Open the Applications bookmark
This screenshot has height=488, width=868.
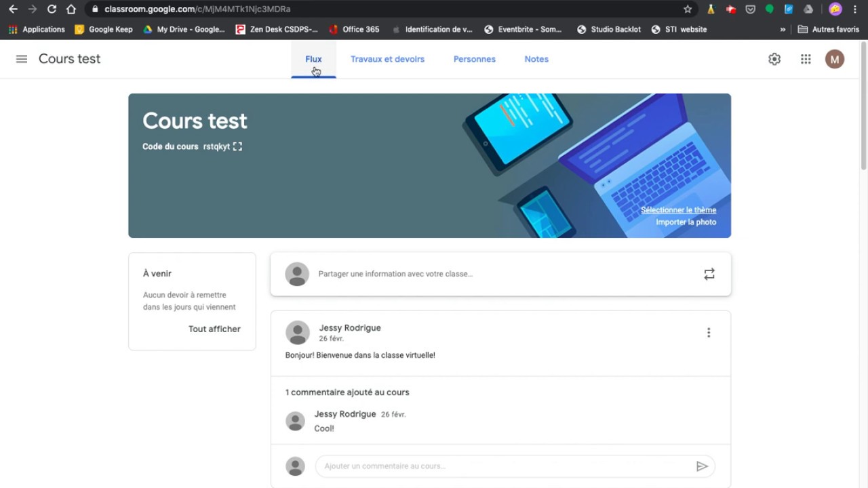click(37, 30)
